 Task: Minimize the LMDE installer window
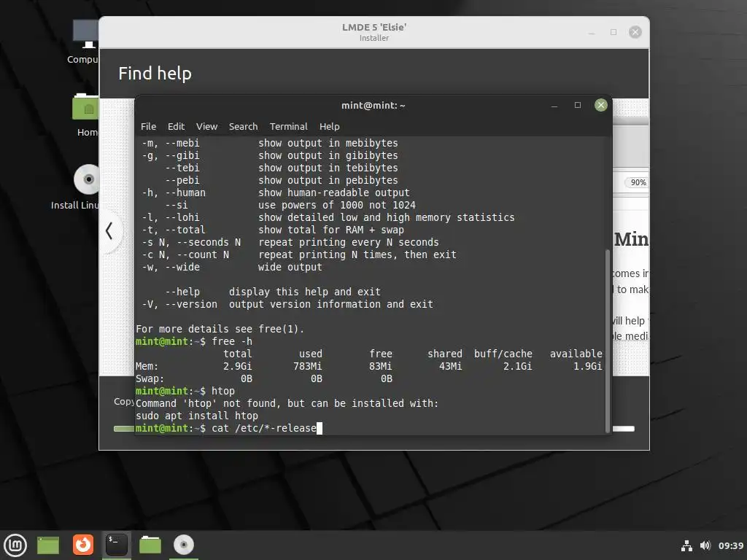pos(592,32)
